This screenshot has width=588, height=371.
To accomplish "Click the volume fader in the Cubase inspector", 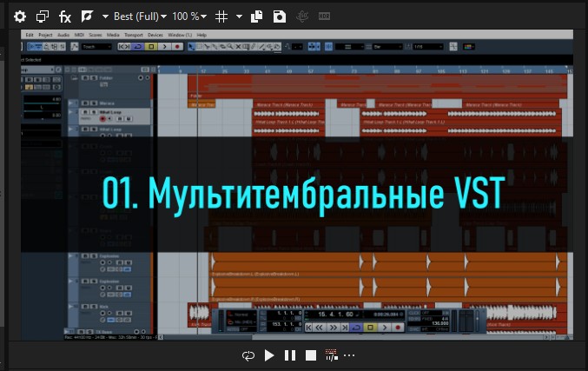I will (42, 104).
